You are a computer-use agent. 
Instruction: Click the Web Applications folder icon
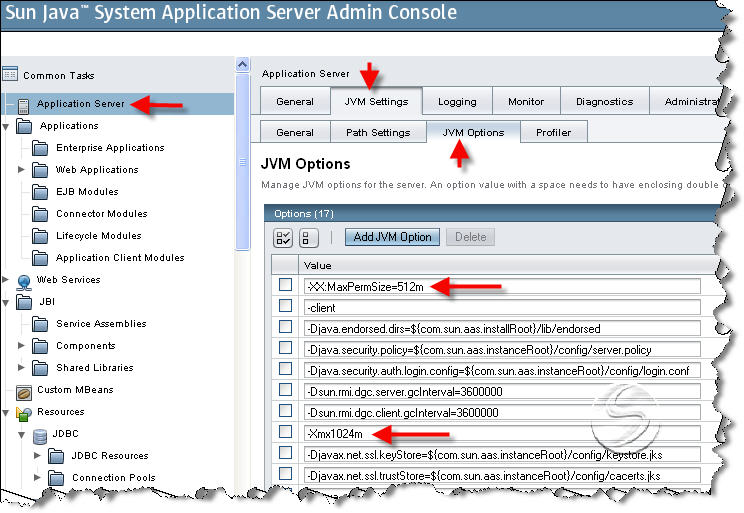coord(40,170)
